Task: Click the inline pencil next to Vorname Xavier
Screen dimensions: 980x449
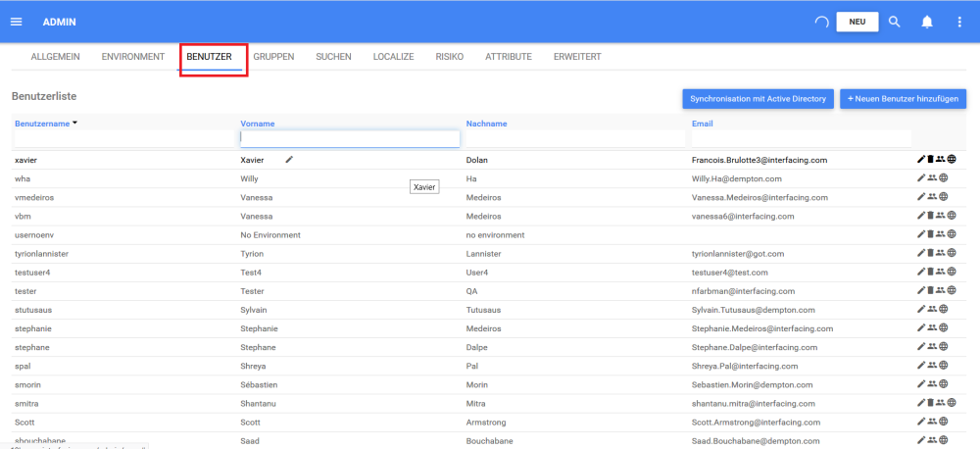Action: (289, 160)
